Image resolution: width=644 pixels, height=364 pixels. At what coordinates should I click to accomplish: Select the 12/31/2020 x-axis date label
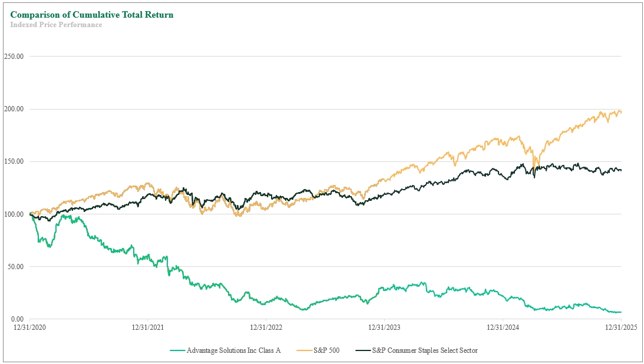pos(29,327)
